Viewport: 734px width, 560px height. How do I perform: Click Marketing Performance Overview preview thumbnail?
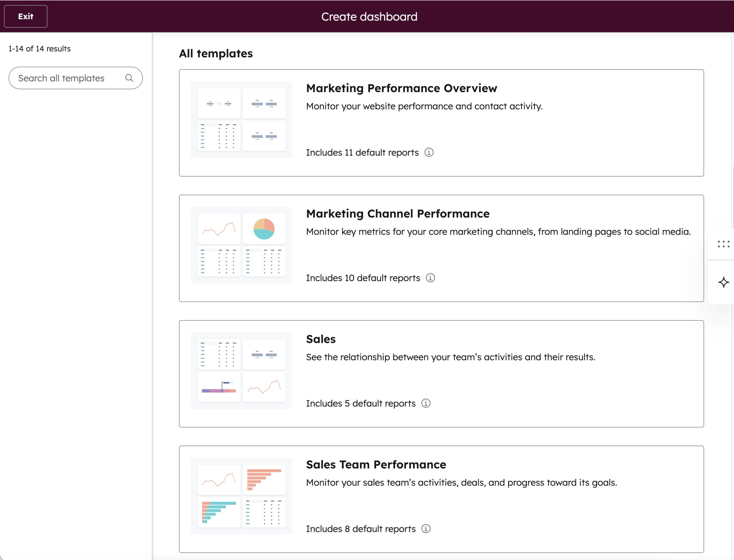241,120
